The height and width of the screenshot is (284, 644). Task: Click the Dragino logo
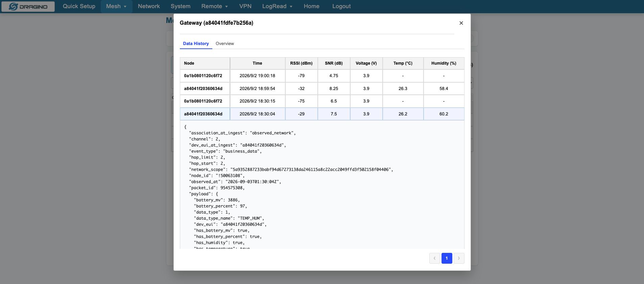tap(28, 6)
